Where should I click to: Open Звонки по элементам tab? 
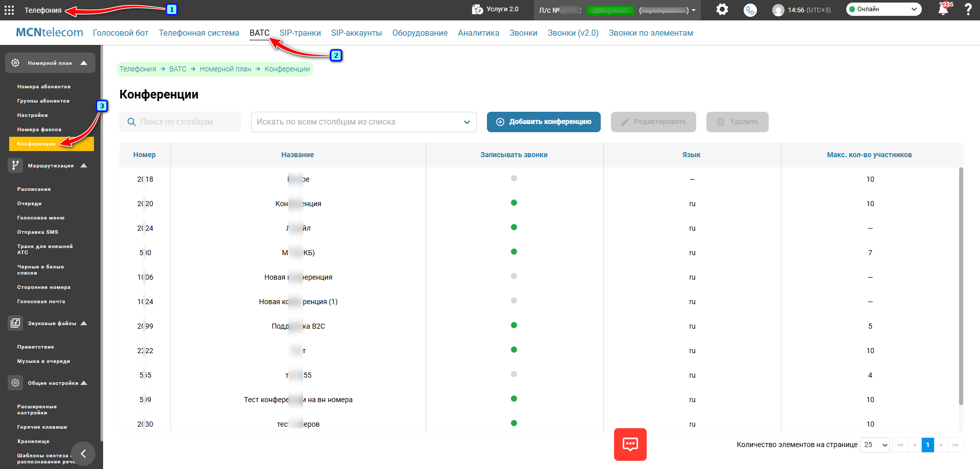651,33
